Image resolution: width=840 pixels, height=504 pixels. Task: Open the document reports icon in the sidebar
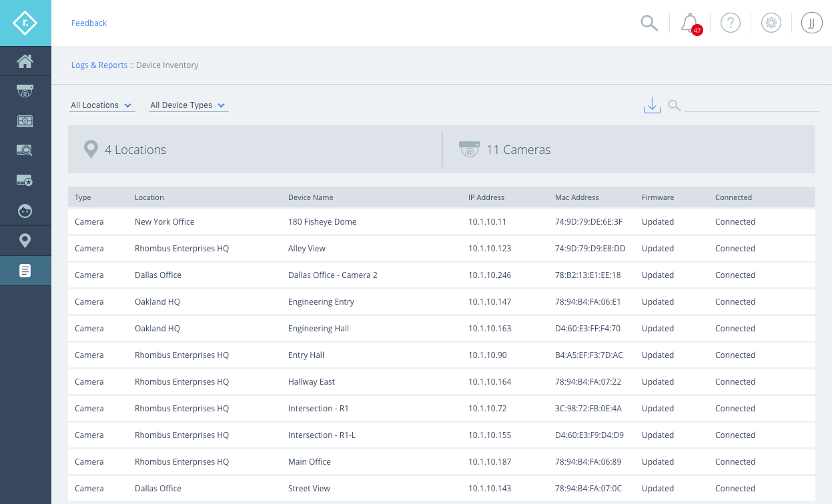(25, 271)
